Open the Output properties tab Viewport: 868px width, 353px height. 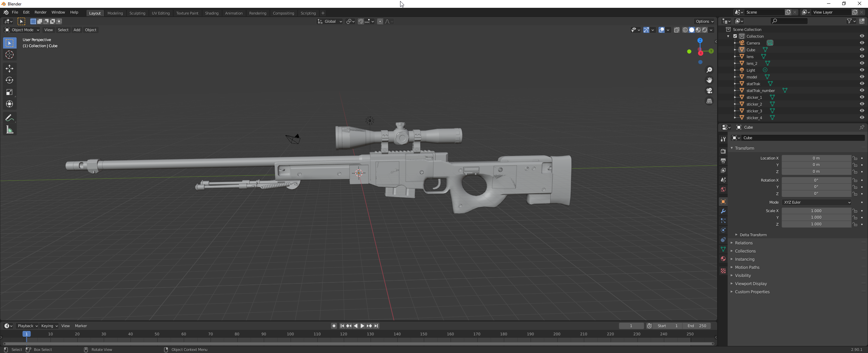point(723,161)
